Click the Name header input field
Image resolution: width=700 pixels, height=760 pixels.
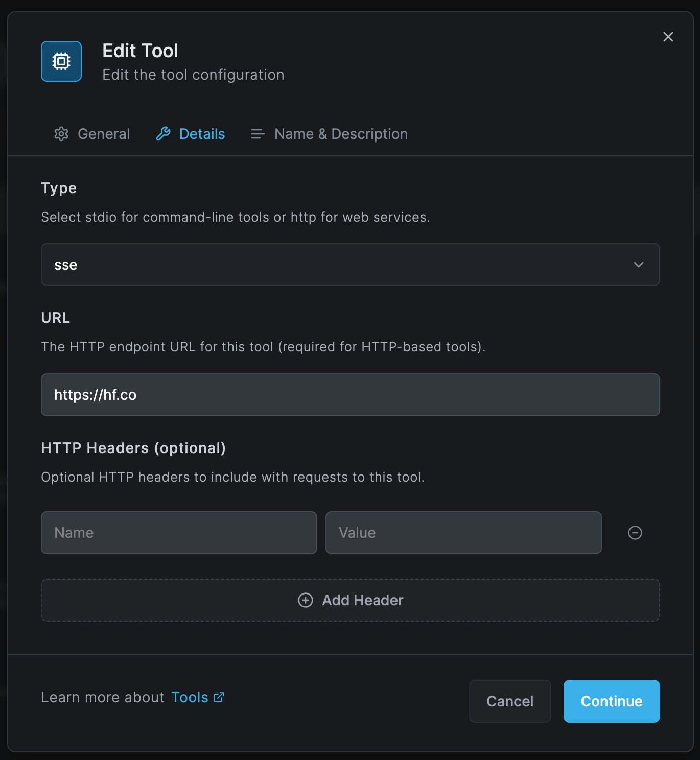click(x=179, y=533)
